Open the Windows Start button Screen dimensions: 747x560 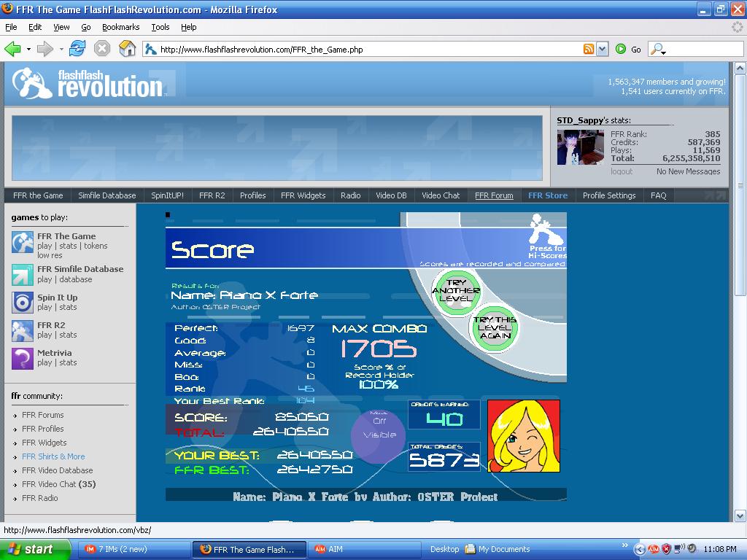tap(35, 549)
